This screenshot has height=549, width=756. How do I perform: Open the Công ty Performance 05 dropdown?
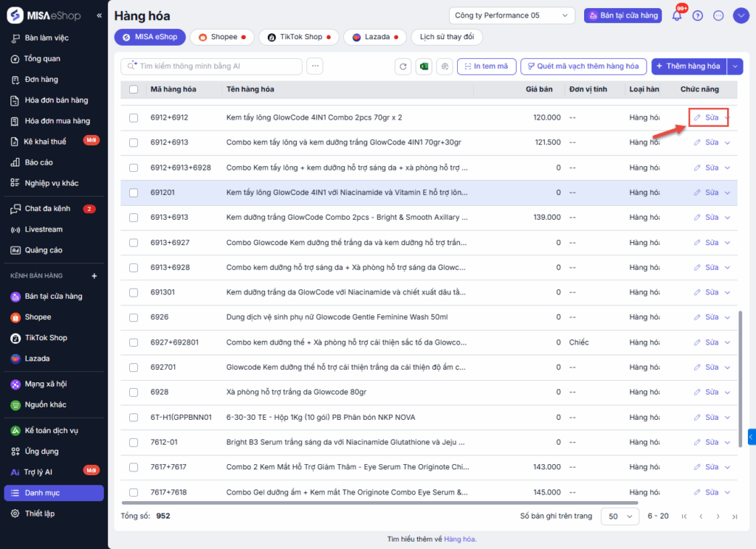tap(512, 15)
